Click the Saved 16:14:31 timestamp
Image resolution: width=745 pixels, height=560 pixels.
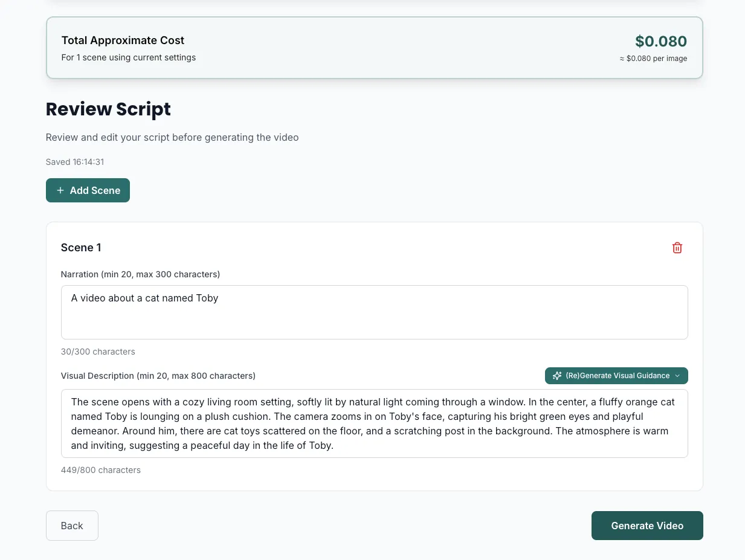pyautogui.click(x=74, y=162)
